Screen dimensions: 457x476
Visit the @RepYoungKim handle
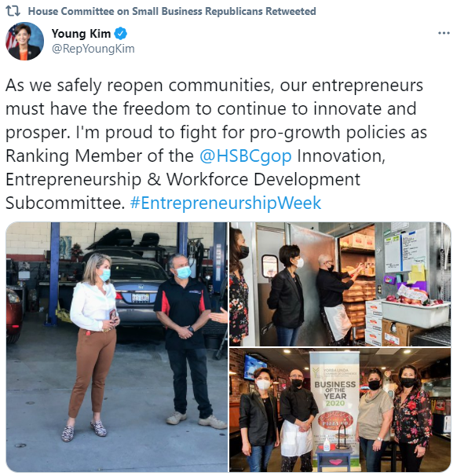pyautogui.click(x=93, y=49)
